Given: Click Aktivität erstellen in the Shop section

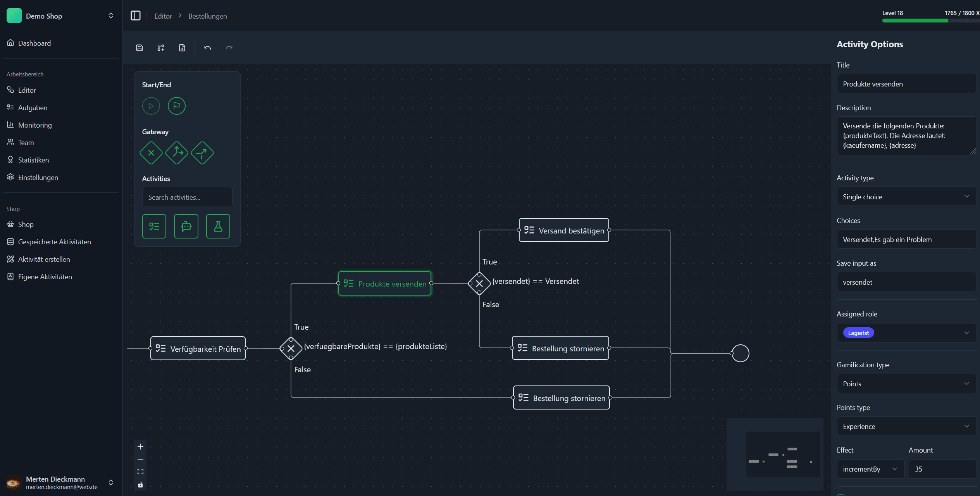Looking at the screenshot, I should [x=44, y=259].
